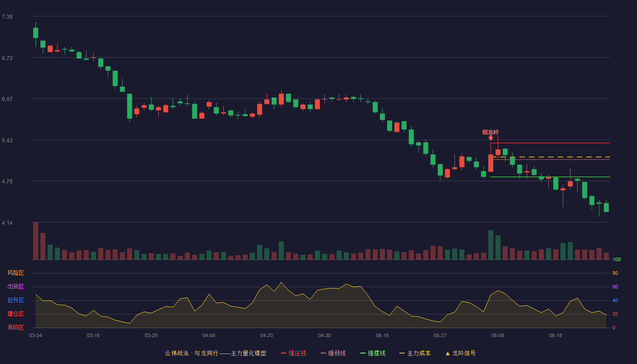Click the 03-04 date label
The height and width of the screenshot is (364, 637).
pos(35,335)
